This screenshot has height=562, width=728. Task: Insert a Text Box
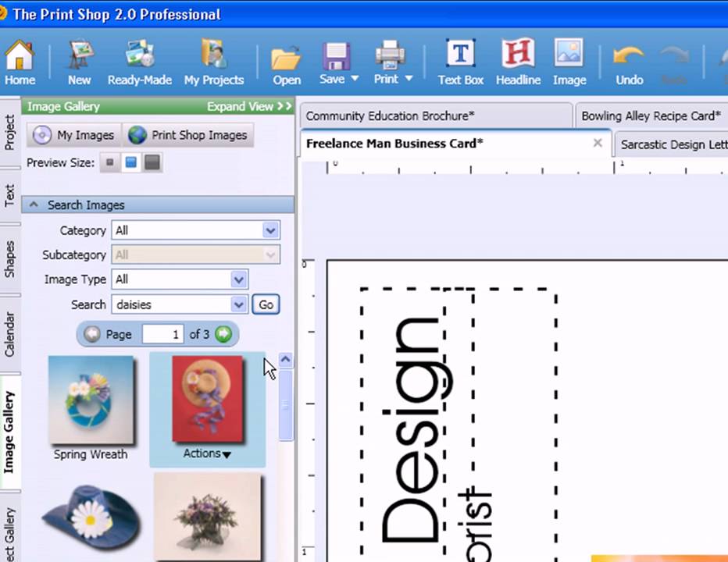(461, 62)
